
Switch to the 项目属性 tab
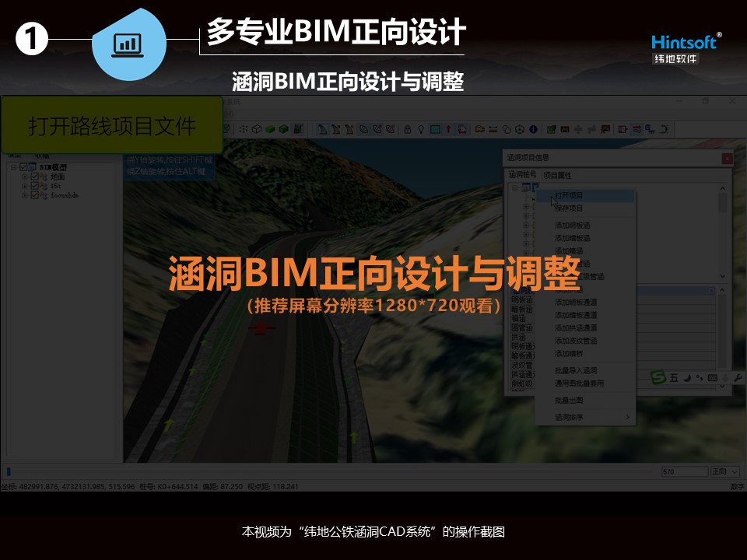pyautogui.click(x=557, y=175)
